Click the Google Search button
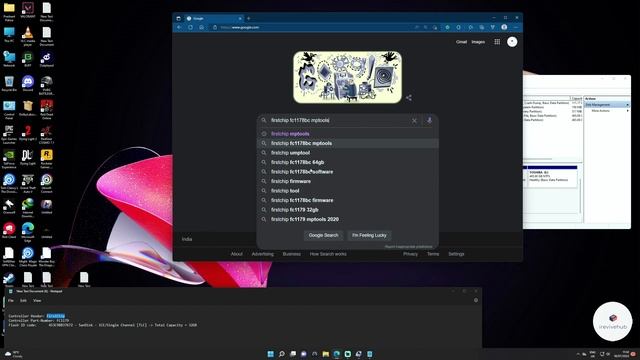 point(323,235)
